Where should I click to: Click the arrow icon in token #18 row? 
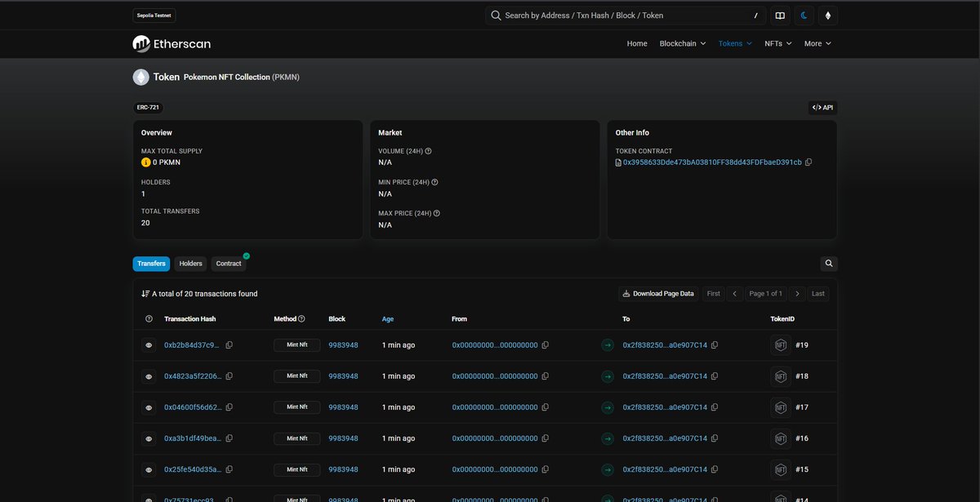(x=607, y=376)
